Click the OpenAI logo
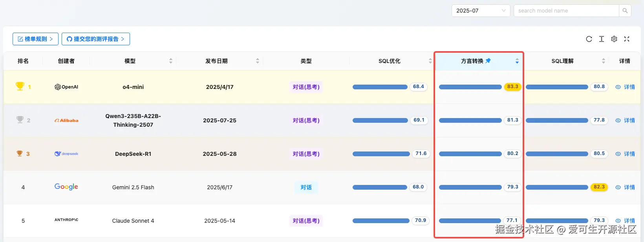Screen dimensions: 644x242 pyautogui.click(x=66, y=87)
